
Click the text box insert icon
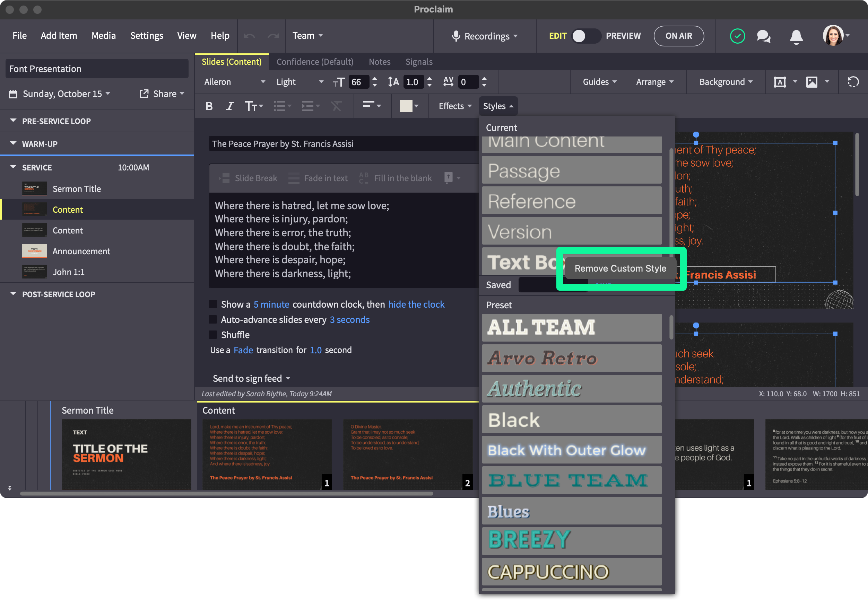coord(780,82)
